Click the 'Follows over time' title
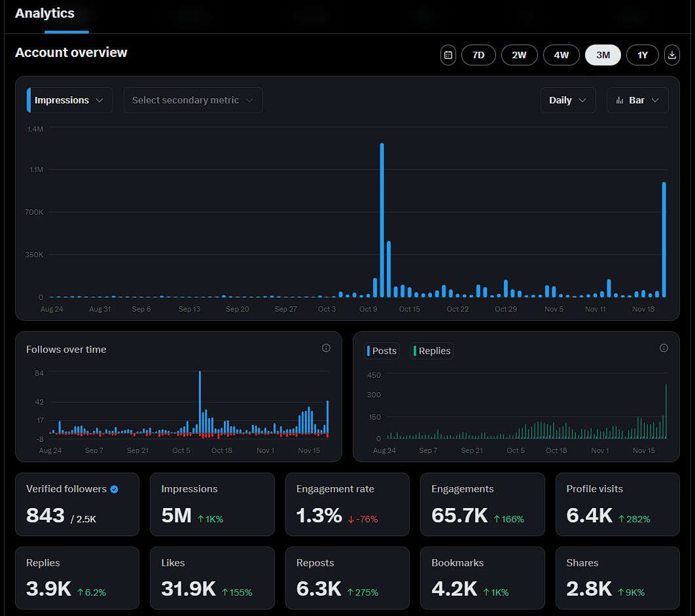 (66, 350)
